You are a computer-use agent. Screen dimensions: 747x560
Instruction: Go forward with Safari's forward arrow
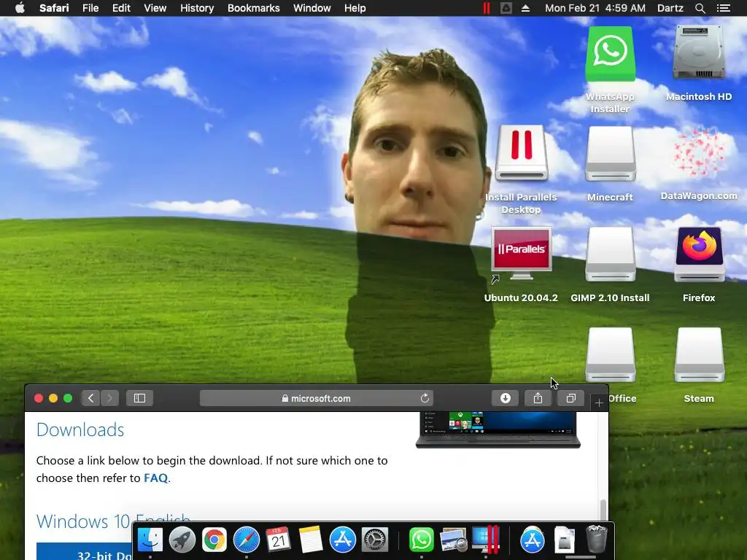coord(109,398)
